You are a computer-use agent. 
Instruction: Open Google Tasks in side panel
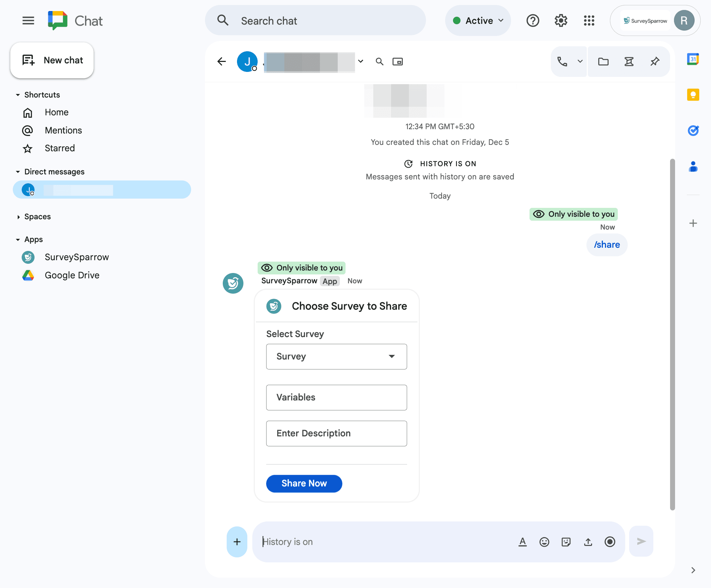click(x=693, y=130)
